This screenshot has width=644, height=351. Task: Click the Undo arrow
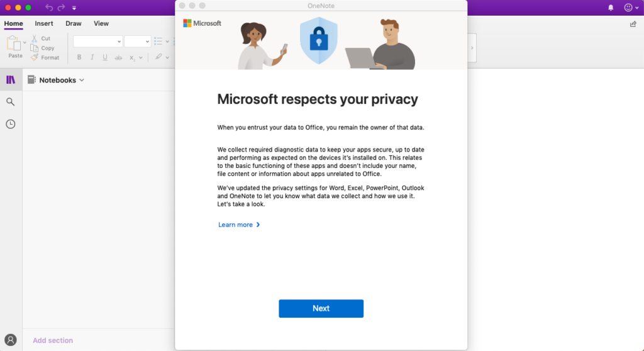(x=49, y=8)
